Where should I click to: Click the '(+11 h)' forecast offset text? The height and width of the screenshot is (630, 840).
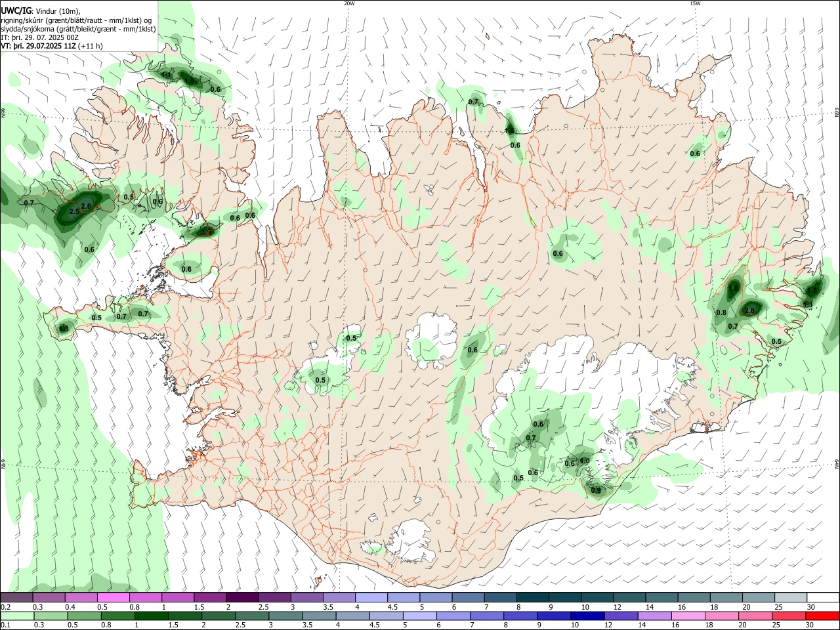[90, 46]
